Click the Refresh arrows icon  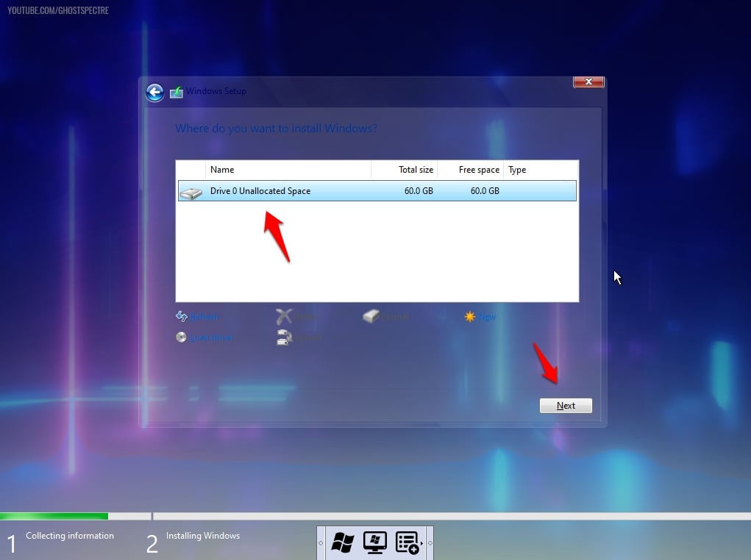(x=182, y=317)
